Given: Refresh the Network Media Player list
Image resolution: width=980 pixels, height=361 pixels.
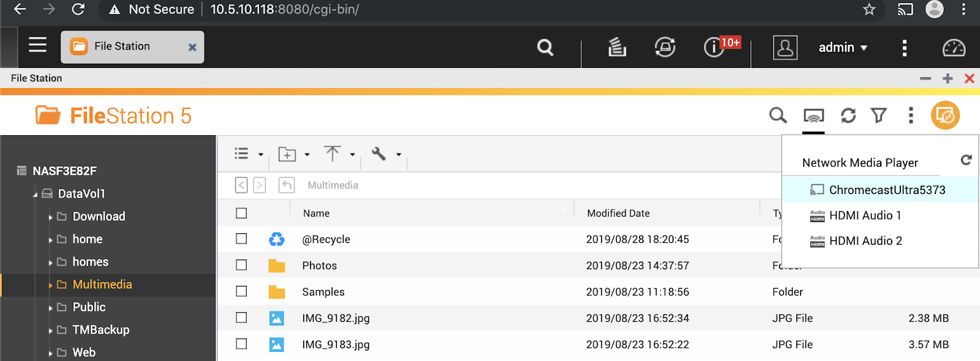Looking at the screenshot, I should pyautogui.click(x=966, y=160).
